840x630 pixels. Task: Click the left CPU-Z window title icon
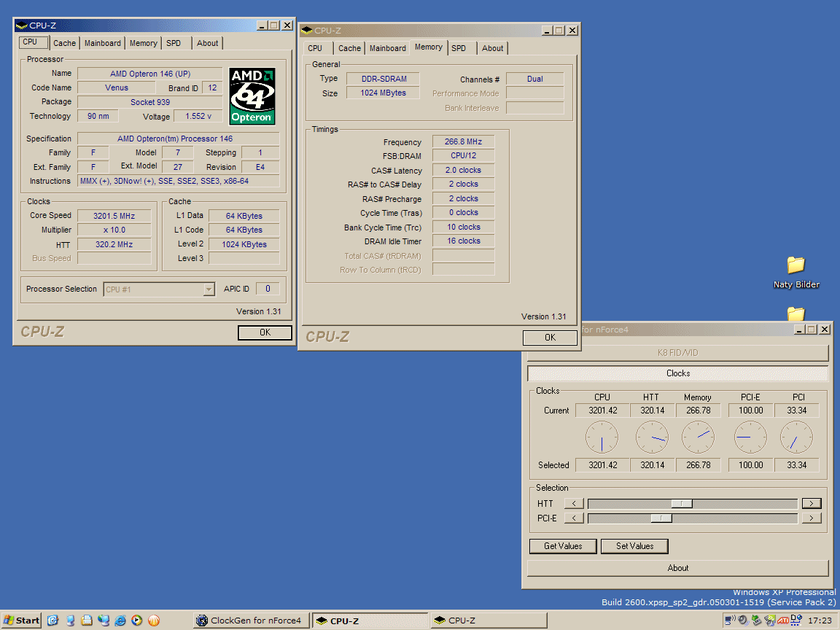[21, 26]
